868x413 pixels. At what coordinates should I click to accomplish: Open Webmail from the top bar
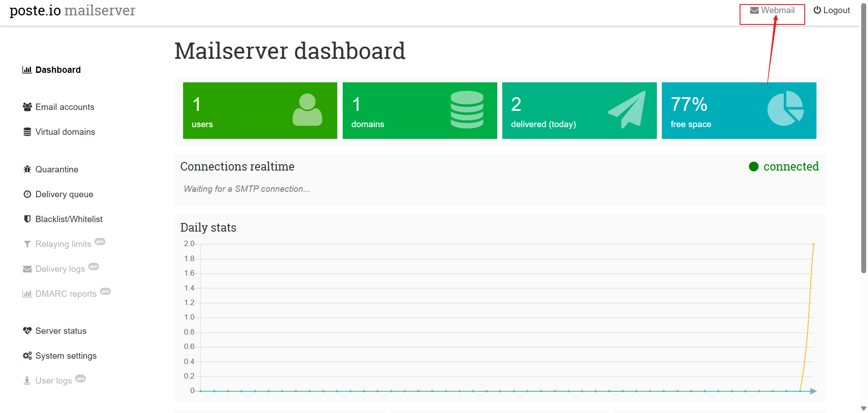click(x=772, y=10)
